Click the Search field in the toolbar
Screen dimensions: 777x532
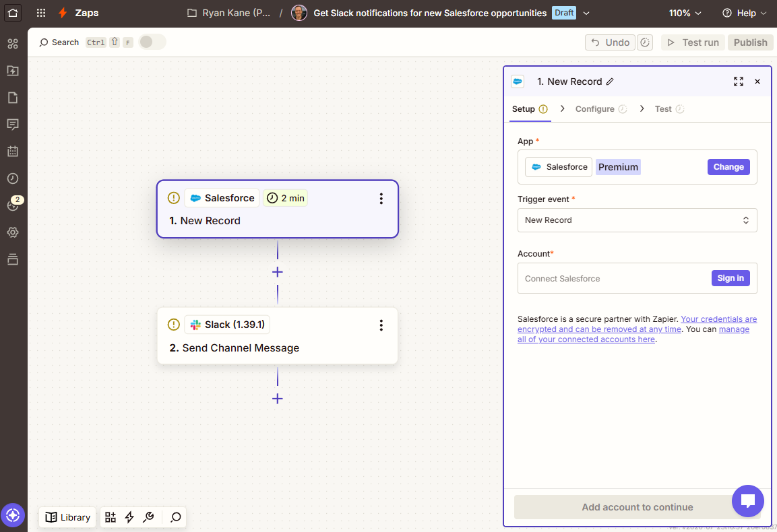(x=59, y=42)
